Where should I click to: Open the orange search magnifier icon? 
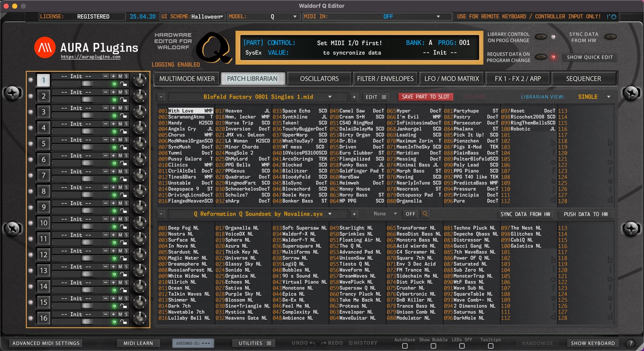tap(425, 214)
